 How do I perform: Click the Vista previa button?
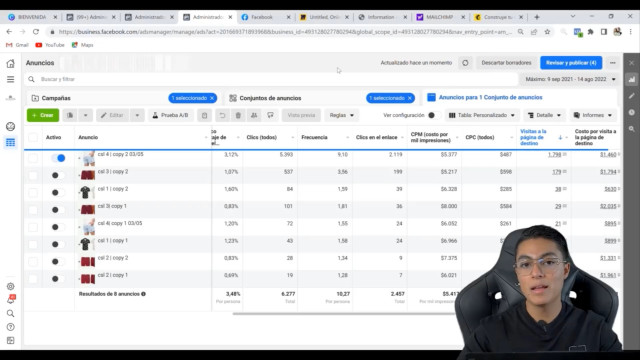click(x=301, y=116)
